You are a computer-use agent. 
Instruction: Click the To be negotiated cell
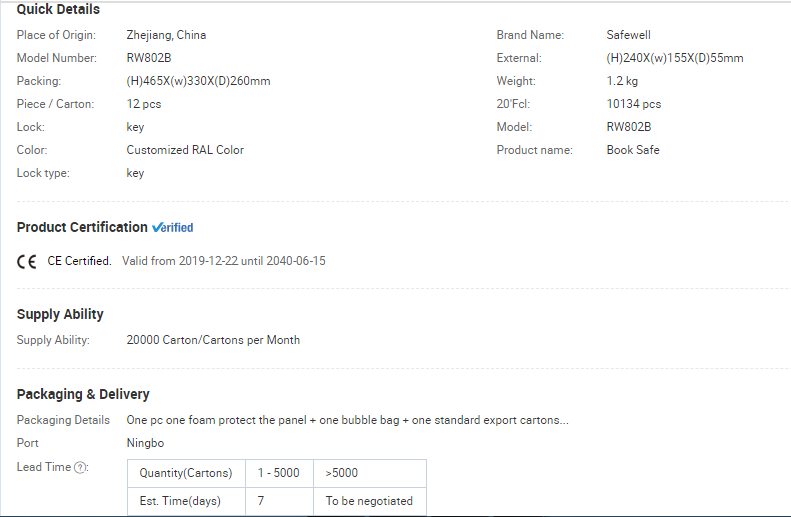pyautogui.click(x=370, y=501)
